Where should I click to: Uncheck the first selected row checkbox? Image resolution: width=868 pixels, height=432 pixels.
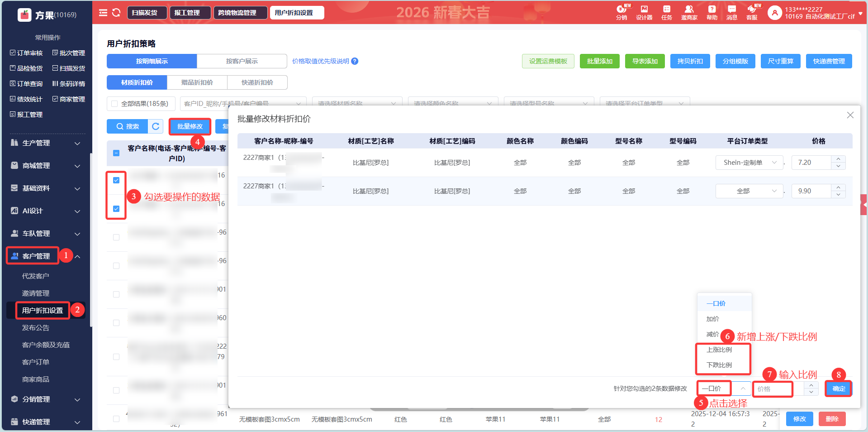click(116, 180)
